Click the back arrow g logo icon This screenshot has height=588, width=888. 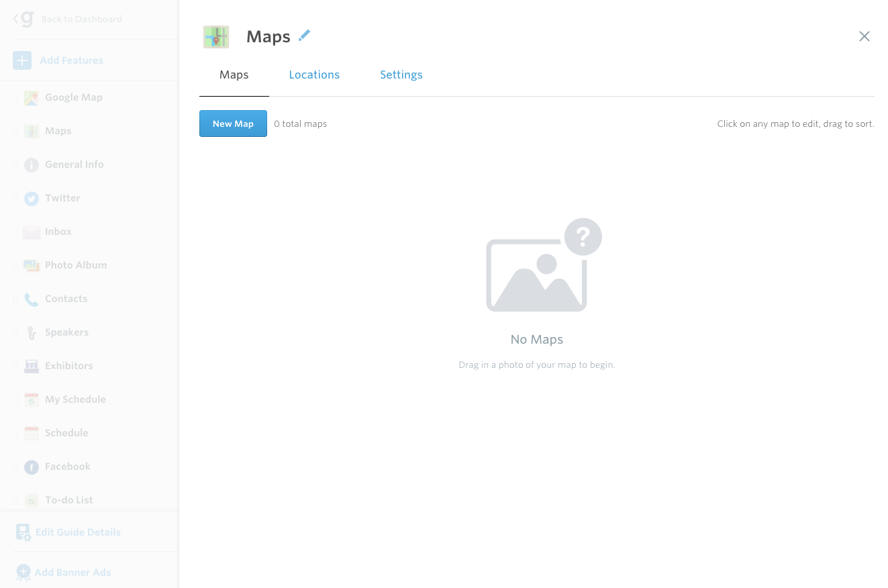pyautogui.click(x=23, y=18)
